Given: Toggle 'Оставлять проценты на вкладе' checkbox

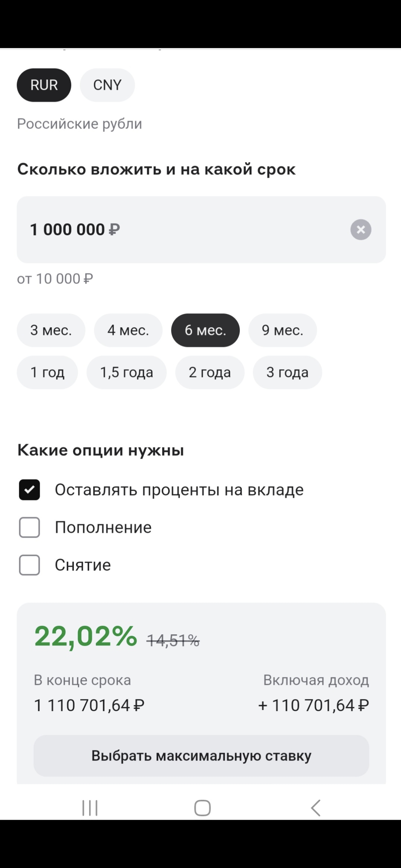Looking at the screenshot, I should point(30,490).
